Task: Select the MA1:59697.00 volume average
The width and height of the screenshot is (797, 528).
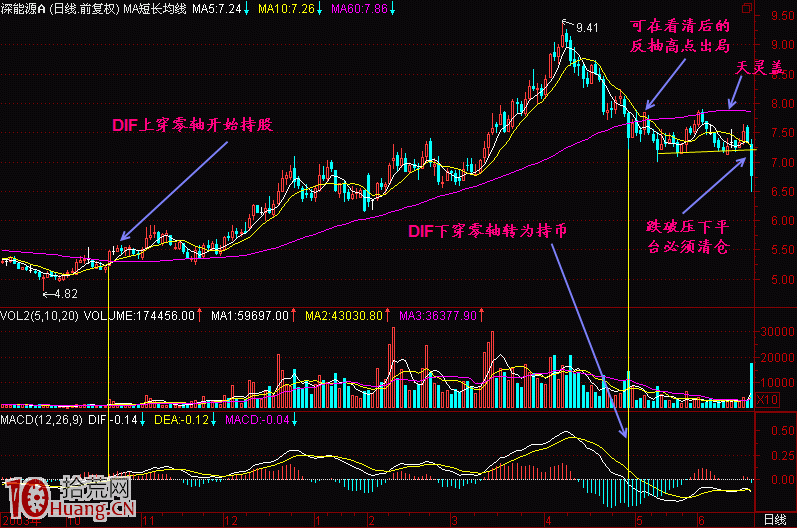Action: tap(250, 316)
